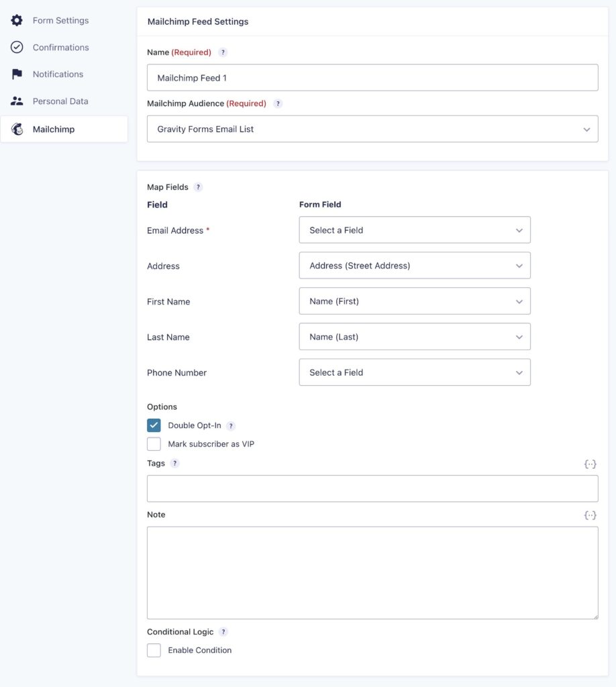Click the Form Field column header
616x687 pixels.
tap(320, 205)
